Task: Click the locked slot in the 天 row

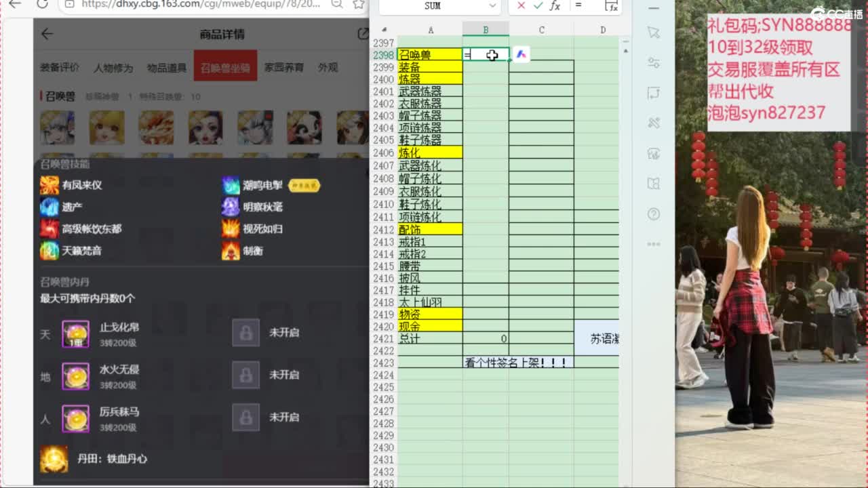Action: coord(245,333)
